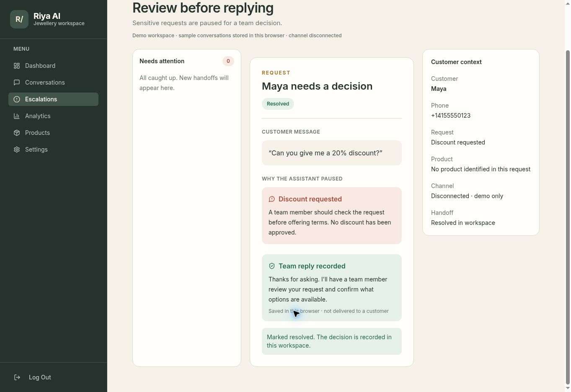Click the Log Out arrow icon

[17, 377]
